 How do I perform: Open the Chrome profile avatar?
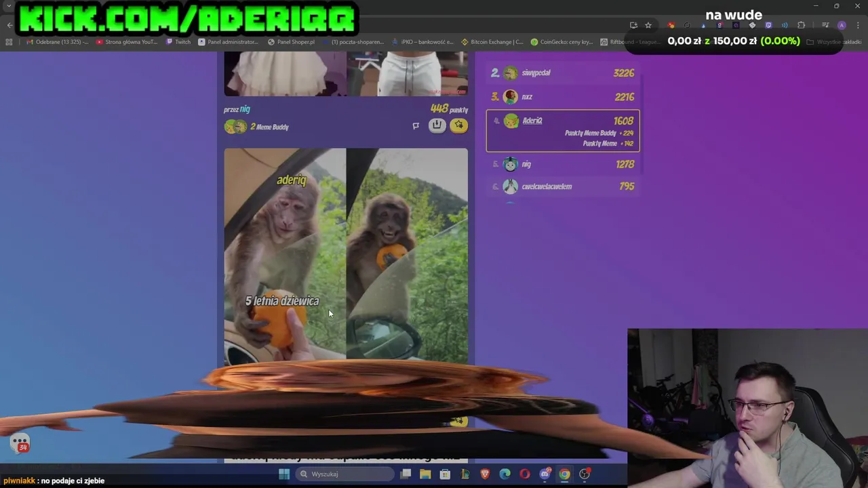pos(842,25)
